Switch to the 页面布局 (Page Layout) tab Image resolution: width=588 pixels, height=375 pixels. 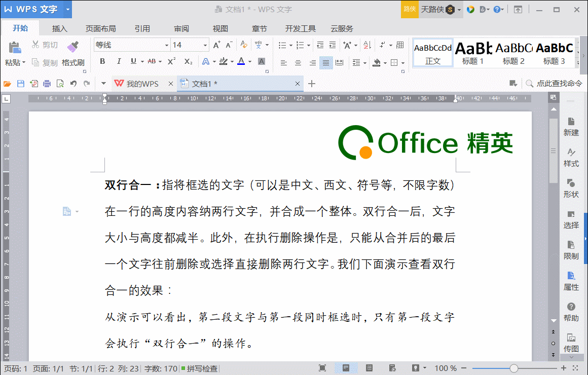100,28
